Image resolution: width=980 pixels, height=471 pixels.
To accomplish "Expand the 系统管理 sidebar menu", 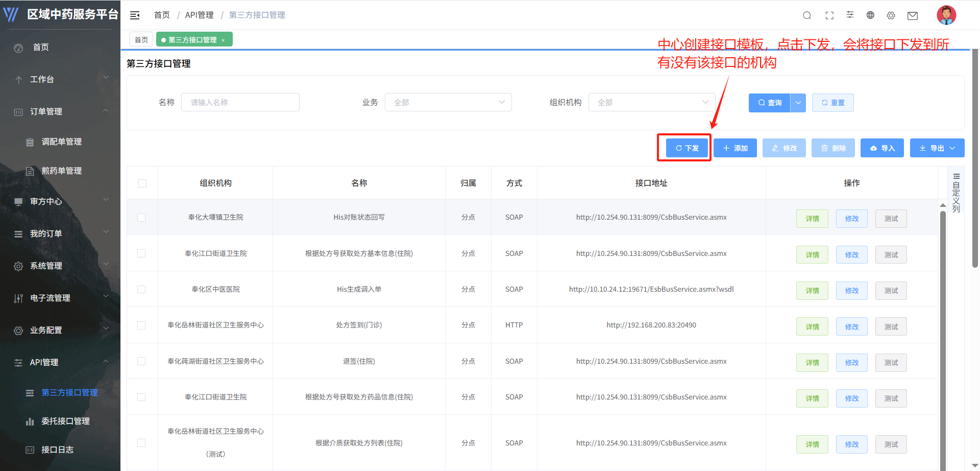I will pos(106,264).
